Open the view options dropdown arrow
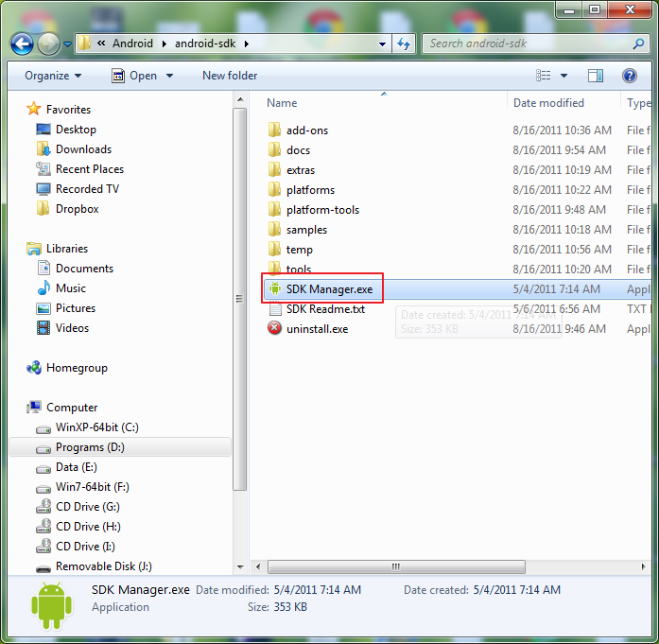 [x=564, y=76]
